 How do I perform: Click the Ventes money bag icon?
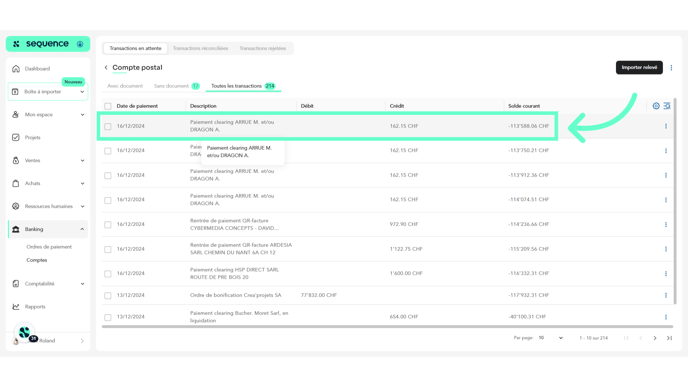(16, 160)
